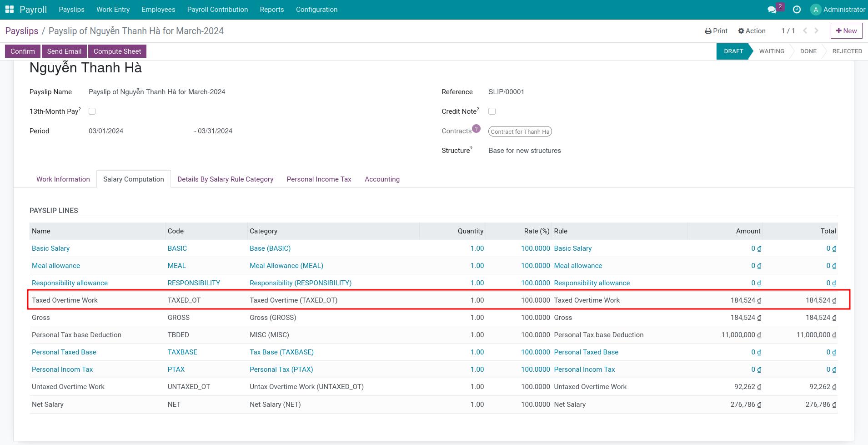Toggle the 13th-Month Pay checkbox
The image size is (868, 445).
click(x=92, y=111)
